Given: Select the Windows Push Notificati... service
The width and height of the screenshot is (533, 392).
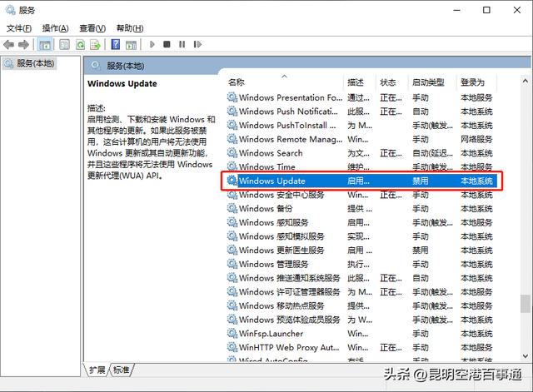Looking at the screenshot, I should (x=289, y=112).
